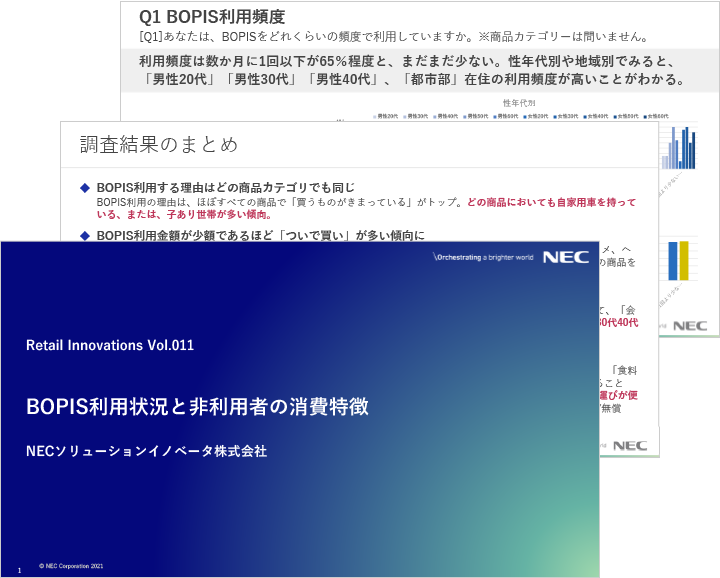Click the 'Retail Innovations Vol.011' text
This screenshot has width=720, height=578.
click(110, 345)
